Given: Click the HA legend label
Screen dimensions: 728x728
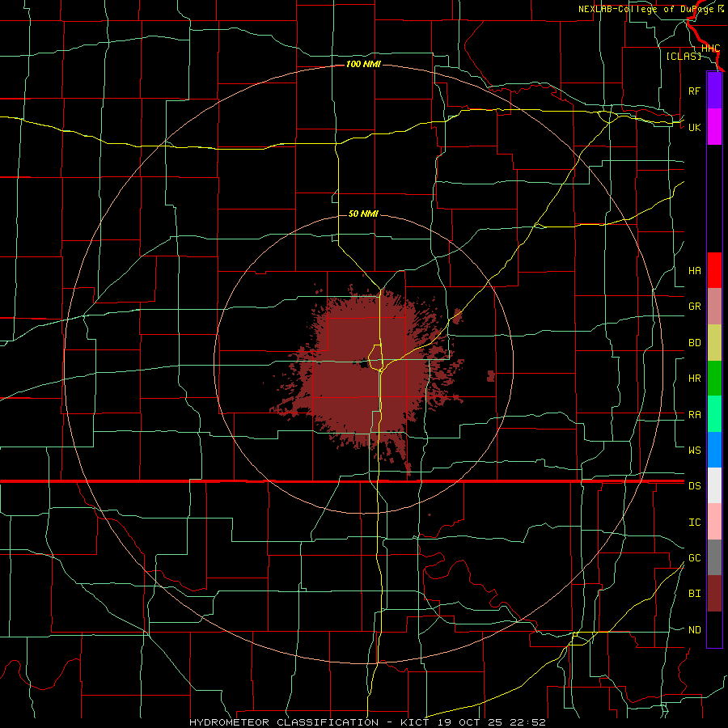Looking at the screenshot, I should coord(694,271).
